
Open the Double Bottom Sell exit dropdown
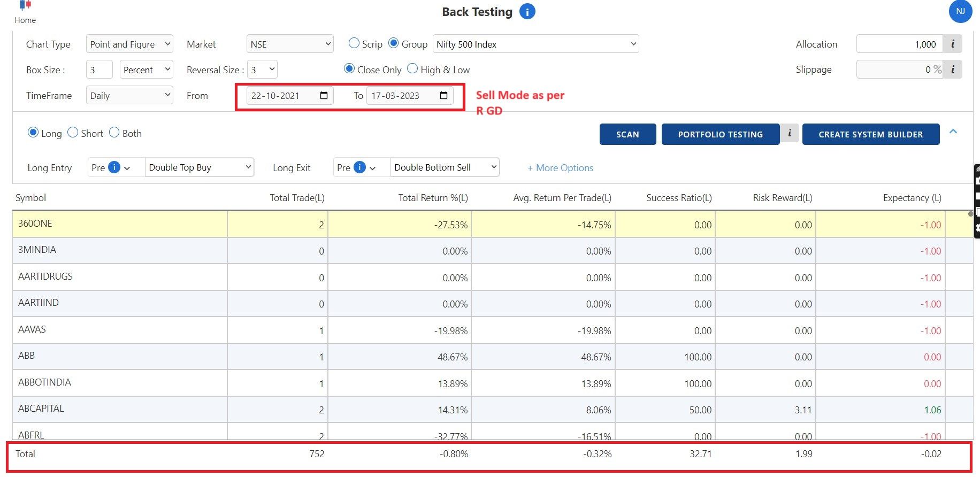coord(445,167)
